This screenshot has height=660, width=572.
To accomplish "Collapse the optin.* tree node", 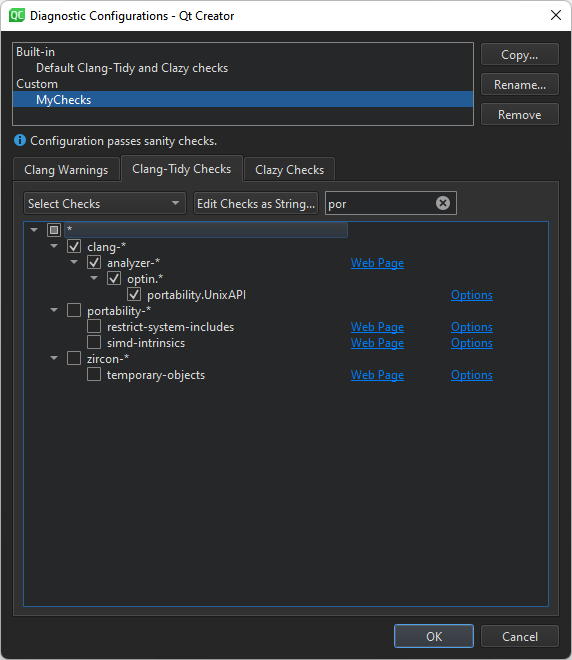I will (x=94, y=278).
